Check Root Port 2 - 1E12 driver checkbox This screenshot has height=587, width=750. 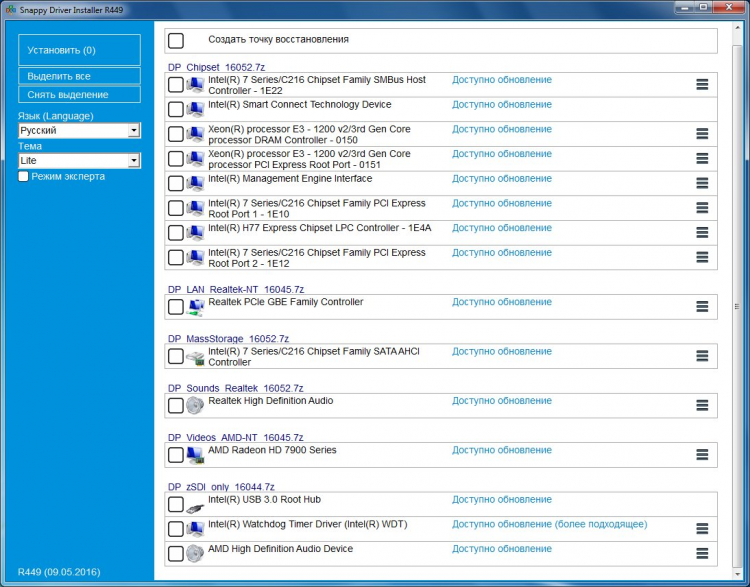tap(176, 257)
